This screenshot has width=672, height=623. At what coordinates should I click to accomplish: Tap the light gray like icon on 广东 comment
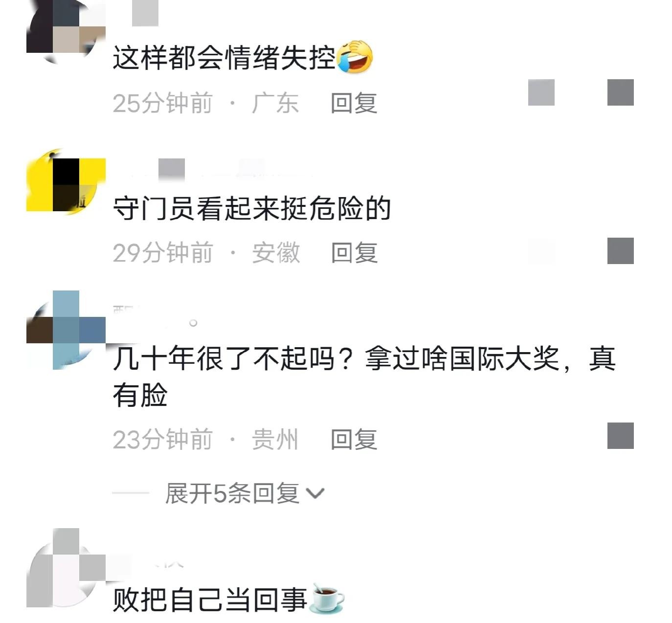(541, 92)
